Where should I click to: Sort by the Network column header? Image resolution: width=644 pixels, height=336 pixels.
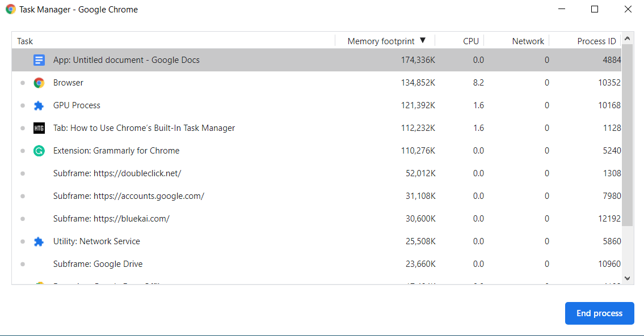[528, 41]
